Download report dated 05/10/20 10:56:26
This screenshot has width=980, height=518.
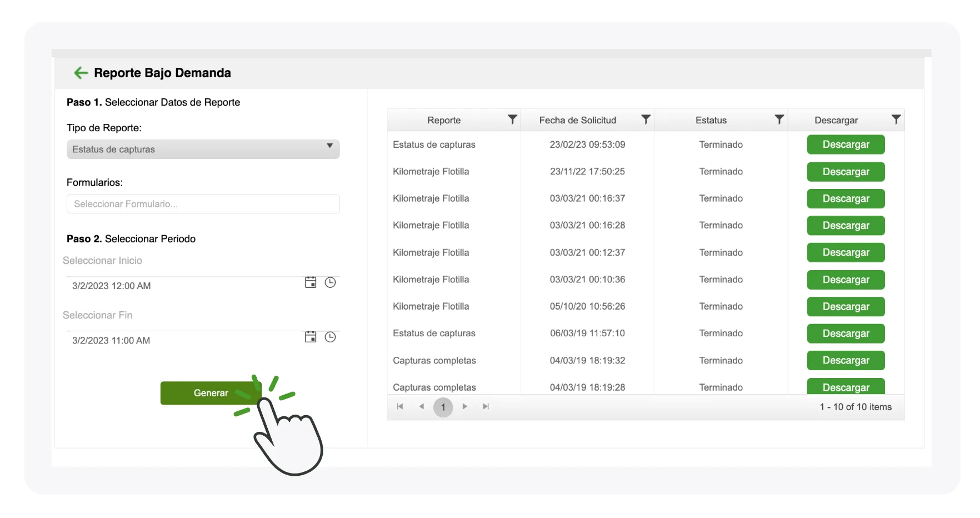[x=846, y=306]
